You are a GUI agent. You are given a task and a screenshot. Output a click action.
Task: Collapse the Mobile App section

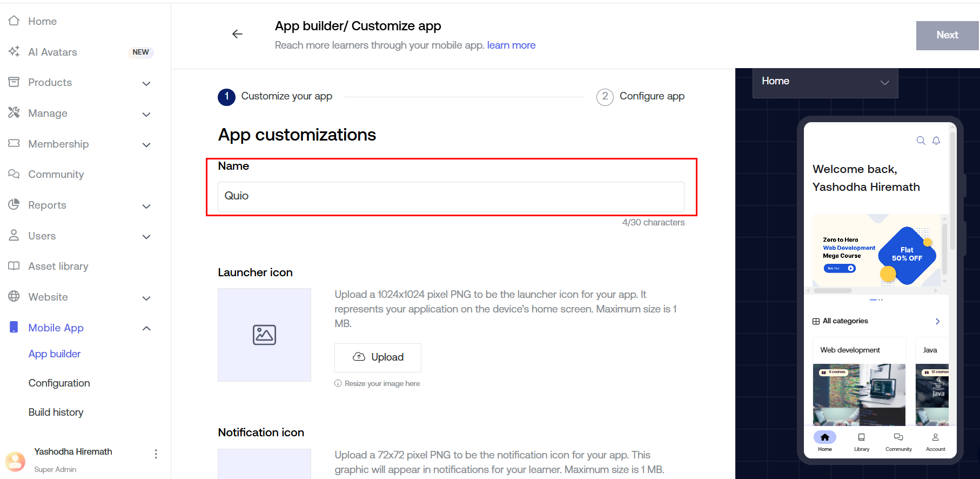(x=146, y=328)
